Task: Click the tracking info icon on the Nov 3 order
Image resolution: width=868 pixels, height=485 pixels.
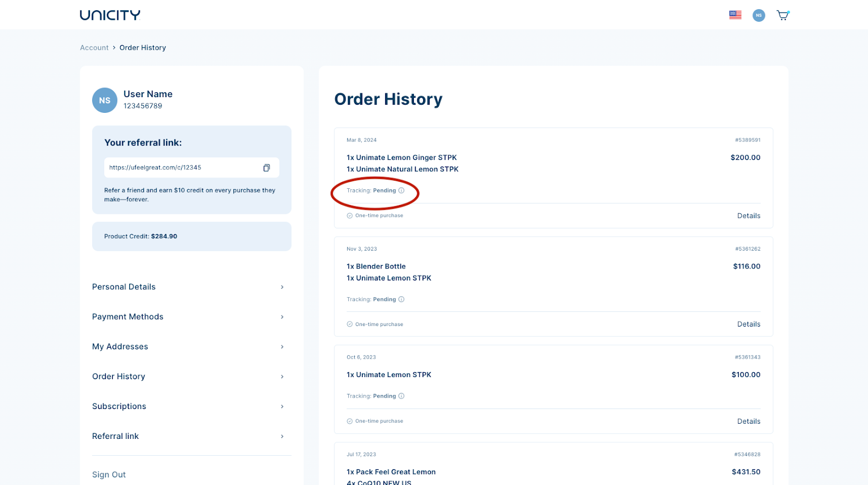Action: coord(401,299)
